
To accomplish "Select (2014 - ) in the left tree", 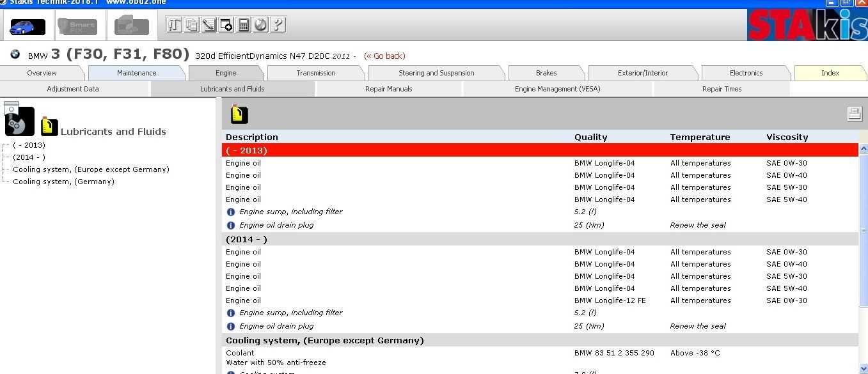I will (29, 157).
